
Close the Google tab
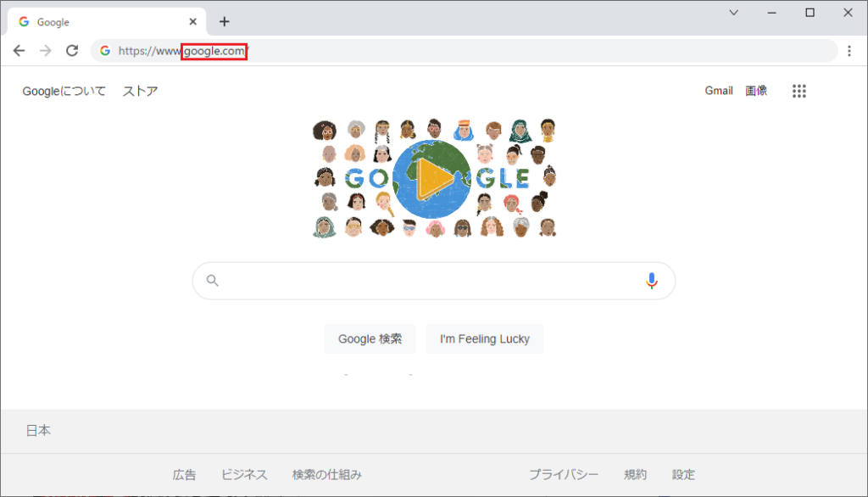[192, 21]
